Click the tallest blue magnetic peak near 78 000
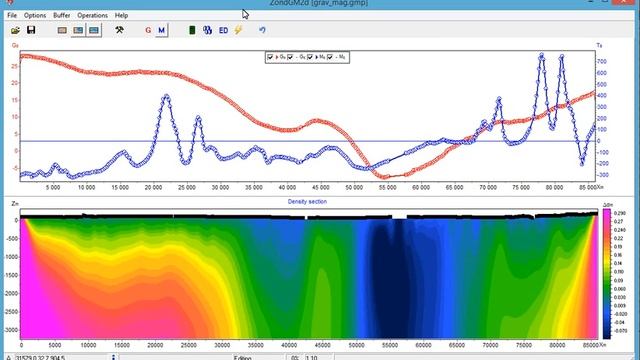Image resolution: width=640 pixels, height=360 pixels. point(542,55)
